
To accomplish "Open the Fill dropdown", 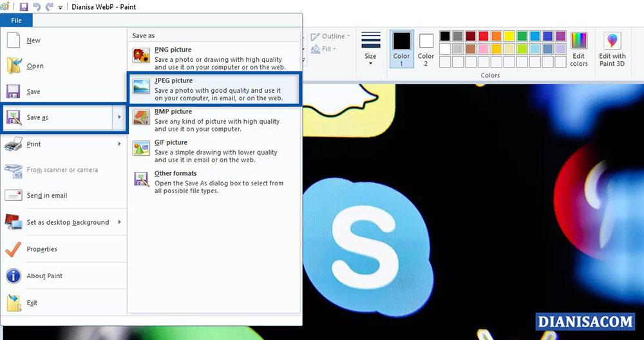I will 324,49.
